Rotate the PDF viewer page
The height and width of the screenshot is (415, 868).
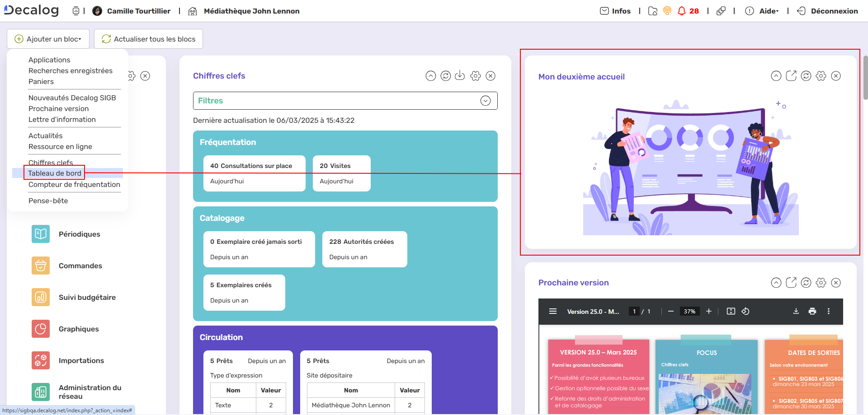point(745,311)
